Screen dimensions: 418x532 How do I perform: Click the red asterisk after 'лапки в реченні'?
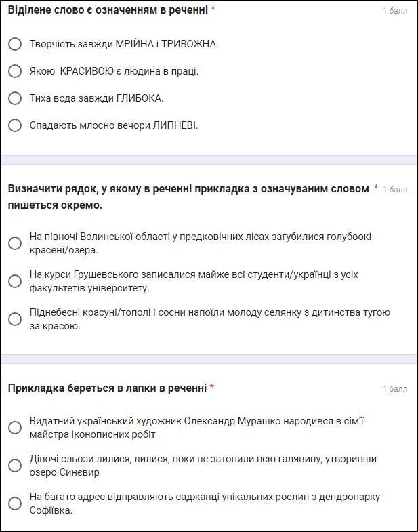click(212, 388)
